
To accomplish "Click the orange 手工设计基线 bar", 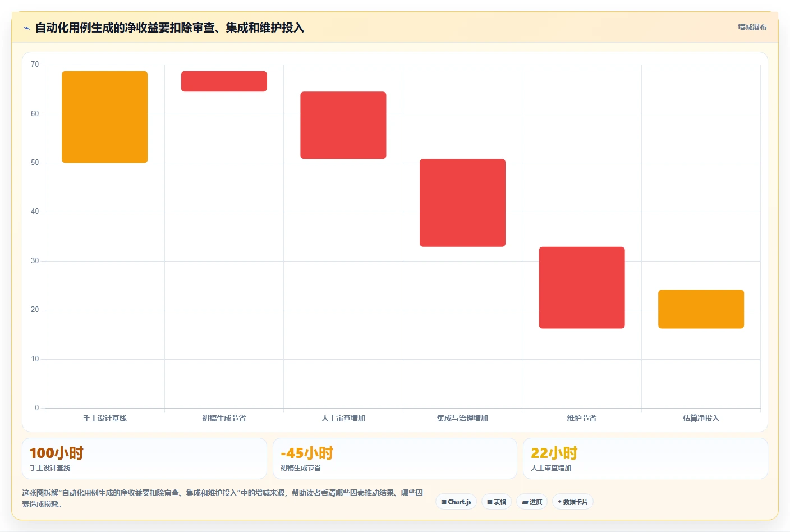I will (105, 117).
